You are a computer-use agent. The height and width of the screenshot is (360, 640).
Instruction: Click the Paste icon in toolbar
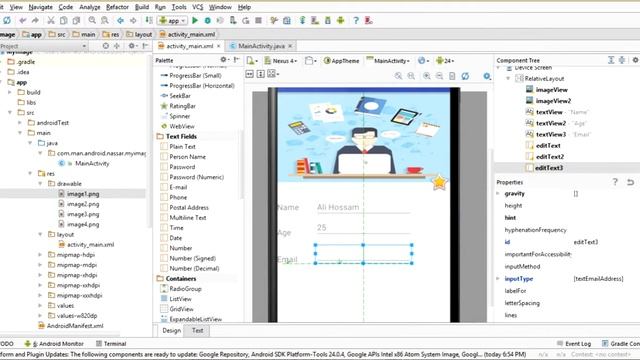tap(76, 20)
